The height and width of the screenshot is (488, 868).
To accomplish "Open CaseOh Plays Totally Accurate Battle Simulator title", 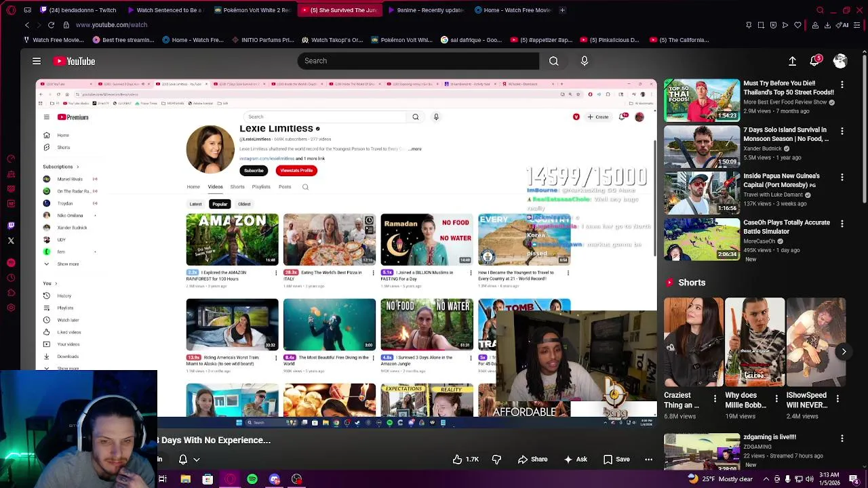I will coord(787,226).
